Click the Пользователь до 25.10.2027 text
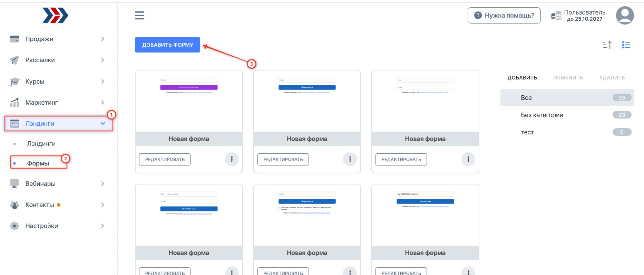Image resolution: width=644 pixels, height=275 pixels. [x=585, y=16]
